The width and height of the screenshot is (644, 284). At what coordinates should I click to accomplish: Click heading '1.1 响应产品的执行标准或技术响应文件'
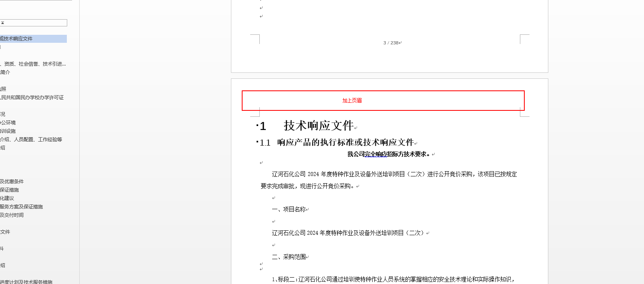[x=337, y=142]
